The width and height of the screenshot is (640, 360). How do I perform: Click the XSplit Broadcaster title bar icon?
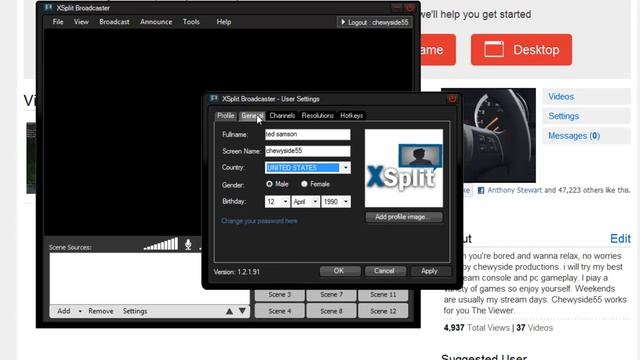49,8
